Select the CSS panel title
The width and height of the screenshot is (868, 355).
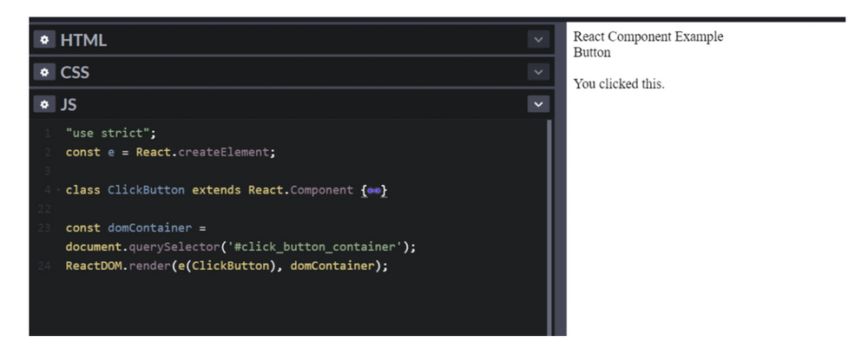75,72
